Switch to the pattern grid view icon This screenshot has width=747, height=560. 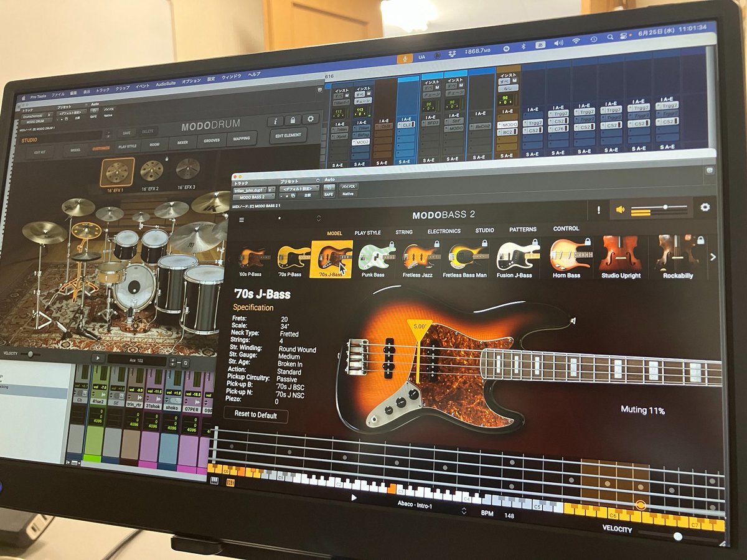[x=230, y=483]
